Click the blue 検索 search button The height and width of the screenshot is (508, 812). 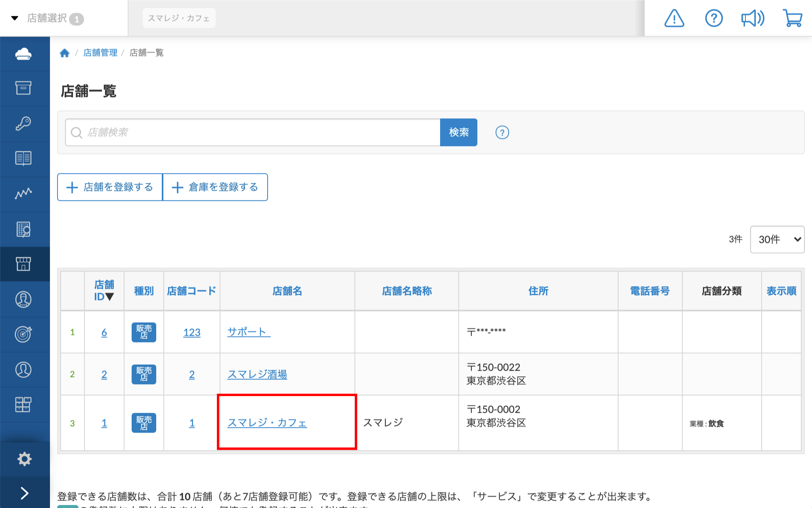458,133
